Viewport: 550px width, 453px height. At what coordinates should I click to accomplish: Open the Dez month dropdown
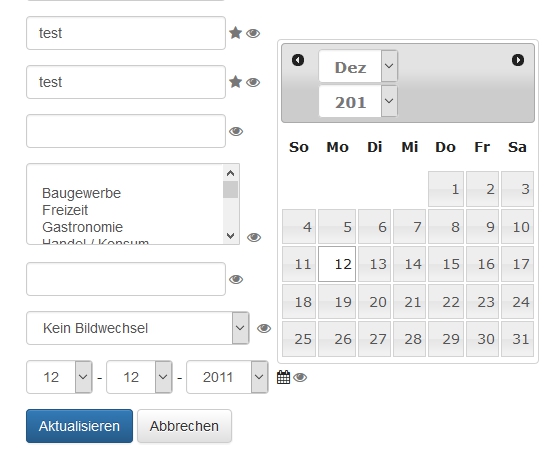(x=358, y=66)
